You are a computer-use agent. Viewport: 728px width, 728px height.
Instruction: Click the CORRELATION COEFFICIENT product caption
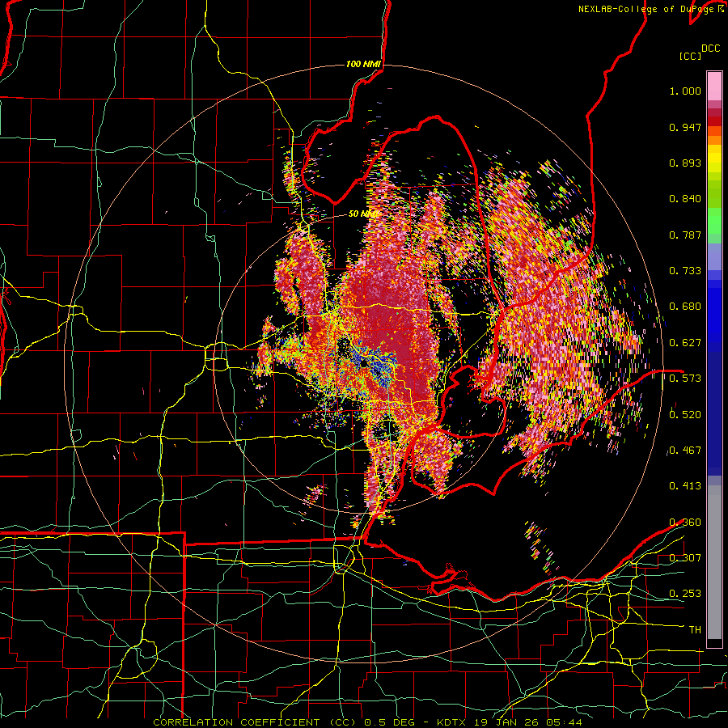pyautogui.click(x=255, y=722)
